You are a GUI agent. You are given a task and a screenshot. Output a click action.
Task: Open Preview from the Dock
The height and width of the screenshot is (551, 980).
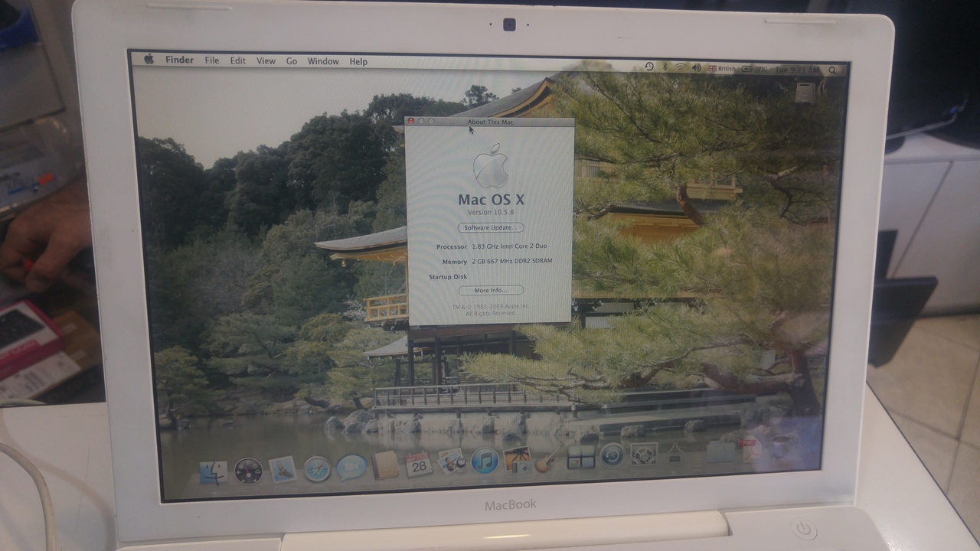(452, 461)
